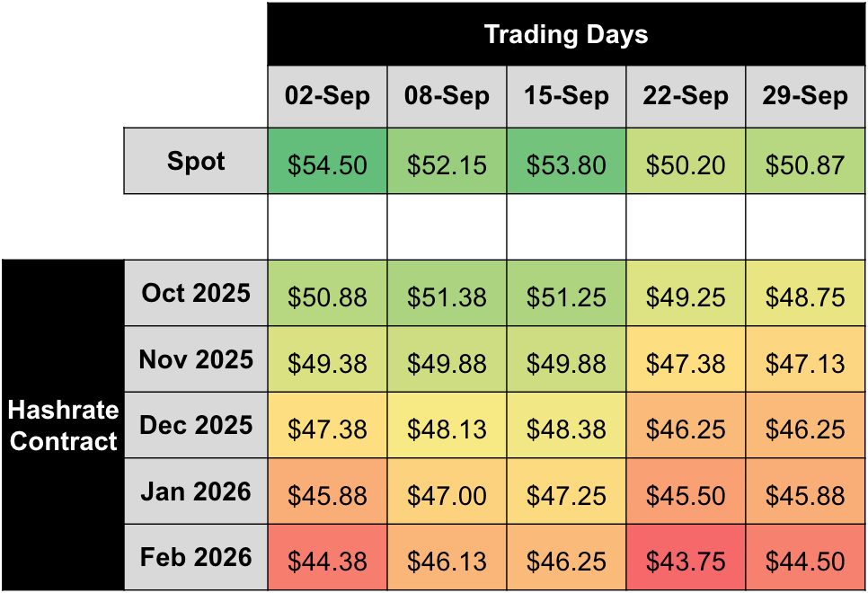Select the $51.38 Oct 2025 cell
Image resolution: width=868 pixels, height=593 pixels.
point(447,297)
